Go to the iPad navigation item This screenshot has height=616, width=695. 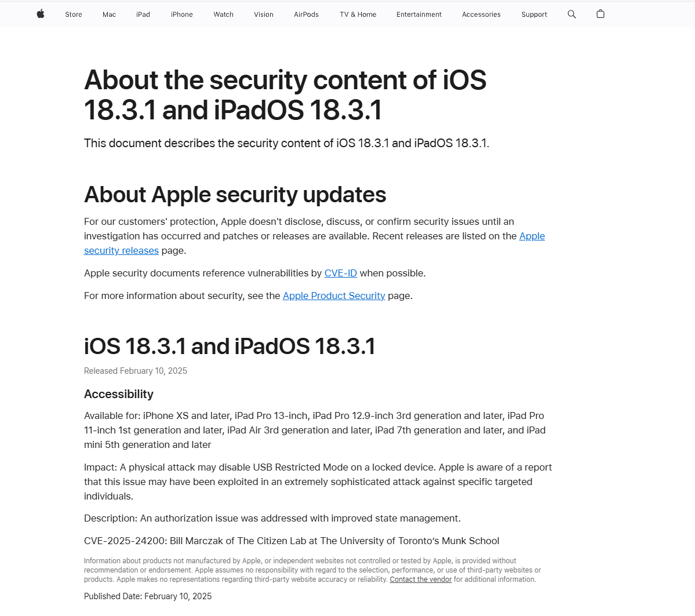pyautogui.click(x=143, y=14)
